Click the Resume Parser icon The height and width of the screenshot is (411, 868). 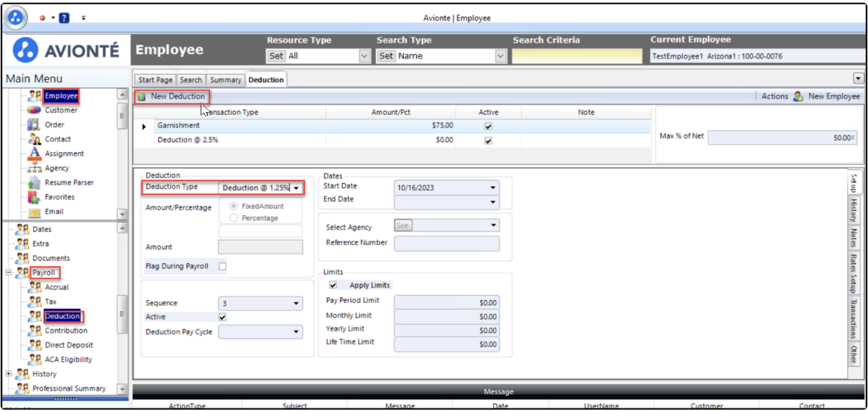34,183
